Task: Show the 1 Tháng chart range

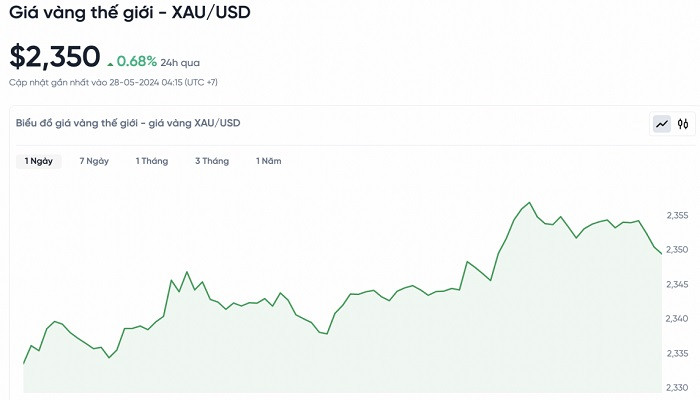Action: pos(152,161)
